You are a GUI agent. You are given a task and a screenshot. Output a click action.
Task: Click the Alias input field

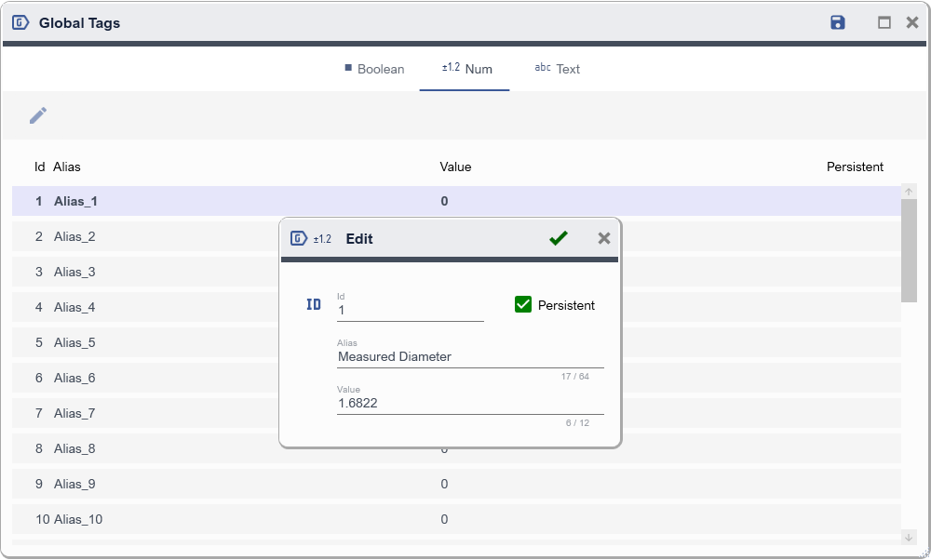470,357
